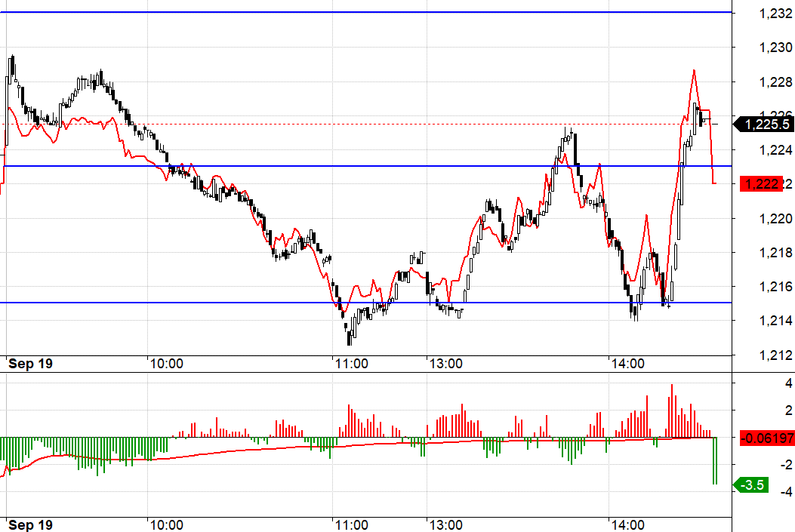This screenshot has width=795, height=532.
Task: Click the Sep 19 date label on the bottom axis
Action: point(30,525)
